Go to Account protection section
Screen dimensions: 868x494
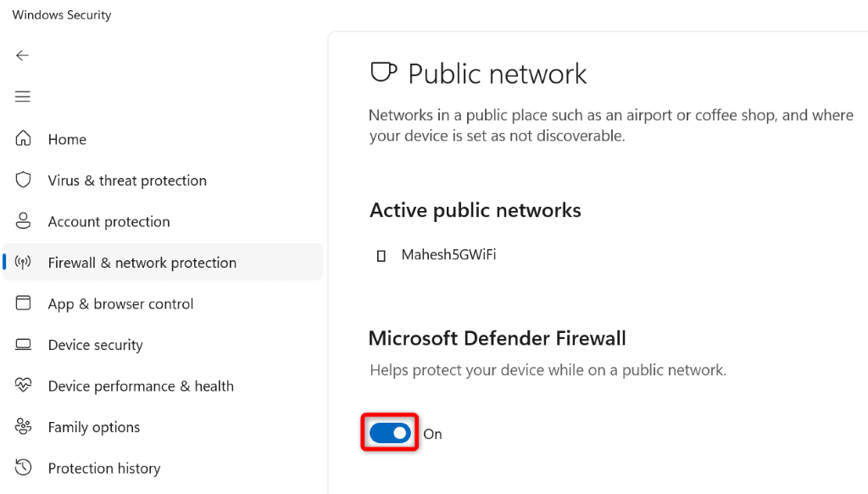coord(108,222)
